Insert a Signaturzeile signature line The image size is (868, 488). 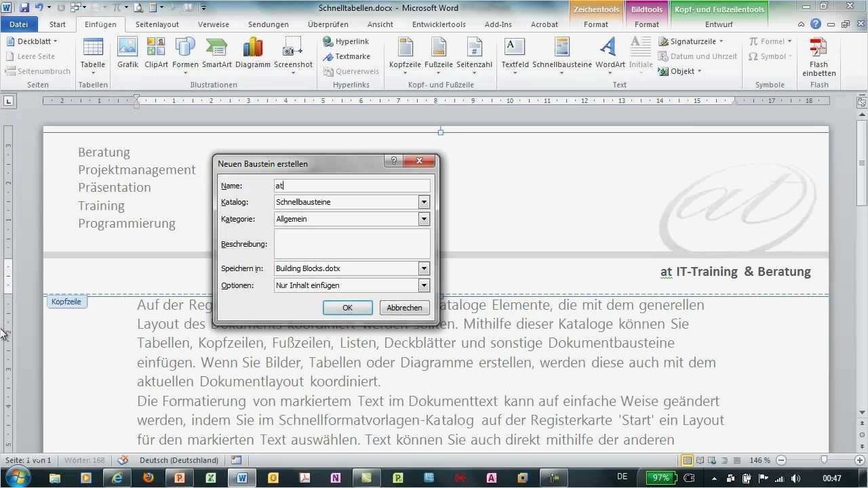tap(690, 41)
